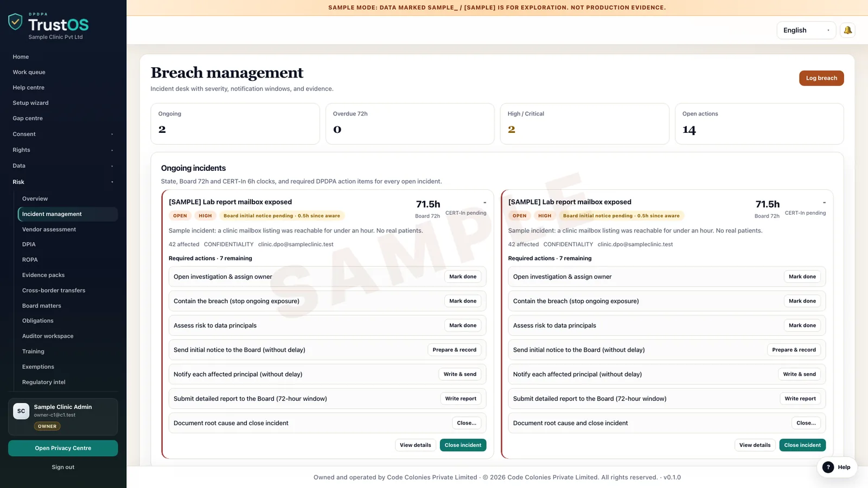Expand the Rights sidebar section
The width and height of the screenshot is (868, 488).
63,150
